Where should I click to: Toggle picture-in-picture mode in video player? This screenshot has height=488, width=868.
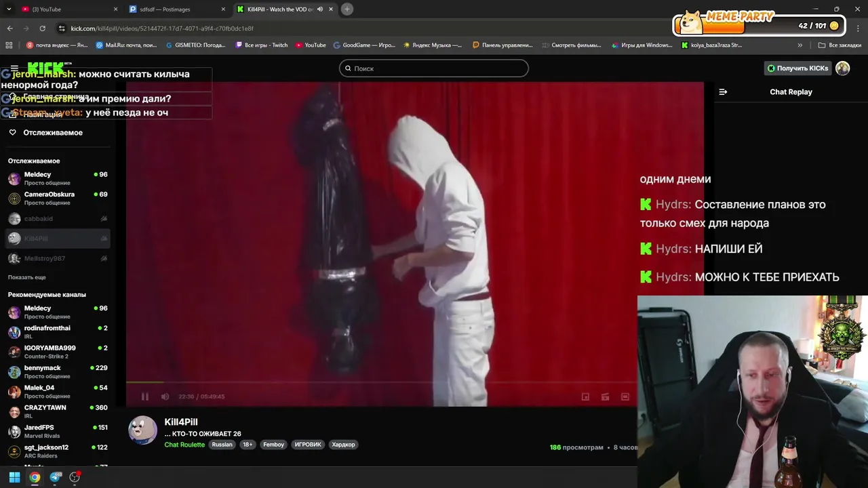(585, 396)
